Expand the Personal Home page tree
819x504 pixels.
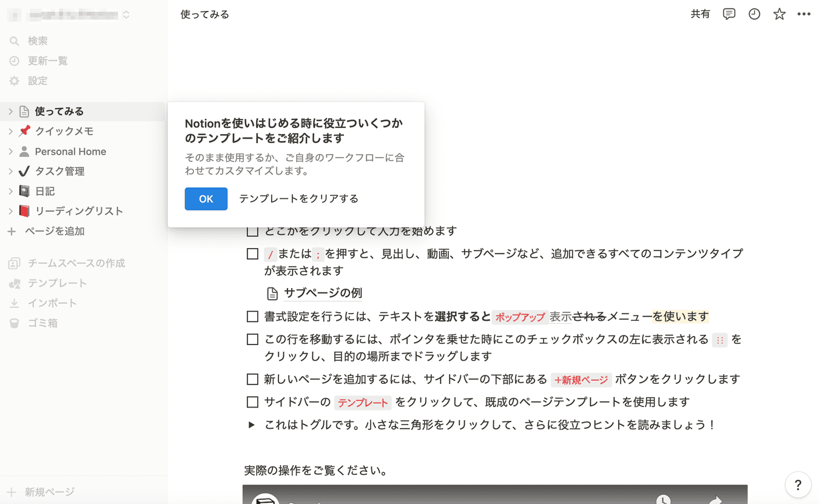10,152
